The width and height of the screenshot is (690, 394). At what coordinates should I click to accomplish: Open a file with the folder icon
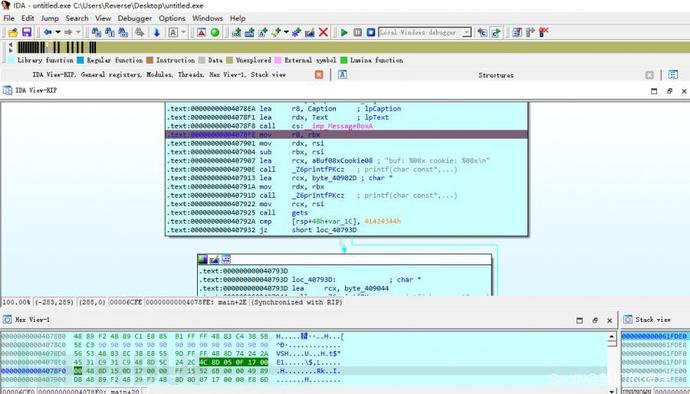(13, 32)
